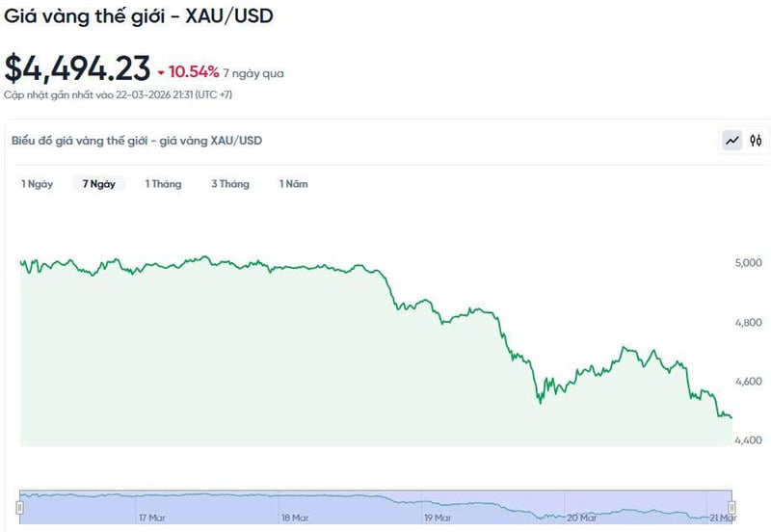Viewport: 771px width, 532px height.
Task: Click the right handle of range slider
Action: [731, 507]
